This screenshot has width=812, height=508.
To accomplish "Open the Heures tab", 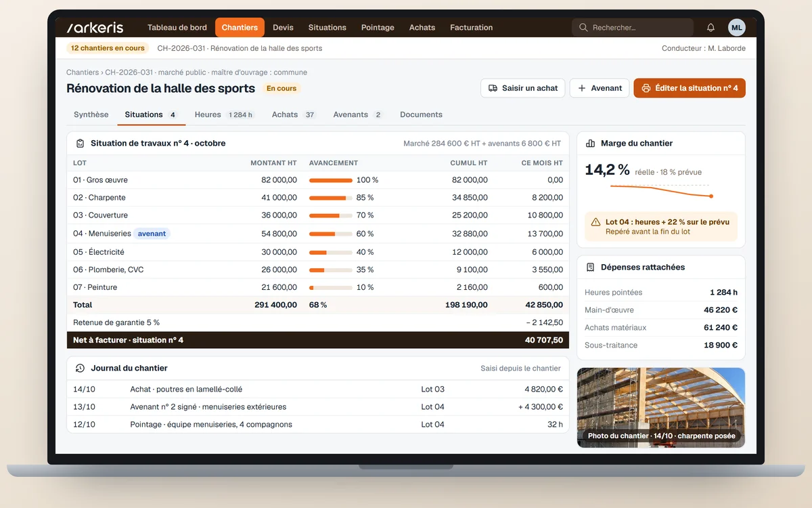I will [224, 115].
